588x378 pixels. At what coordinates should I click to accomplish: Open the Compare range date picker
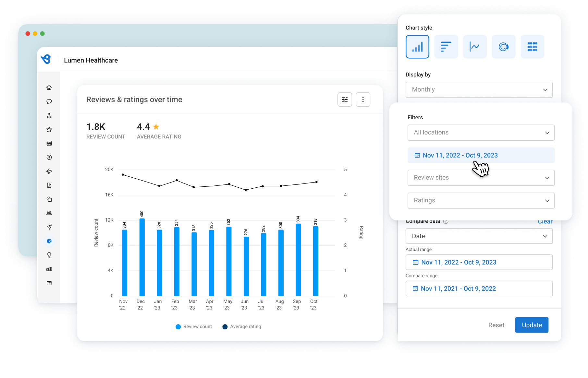[x=479, y=289]
